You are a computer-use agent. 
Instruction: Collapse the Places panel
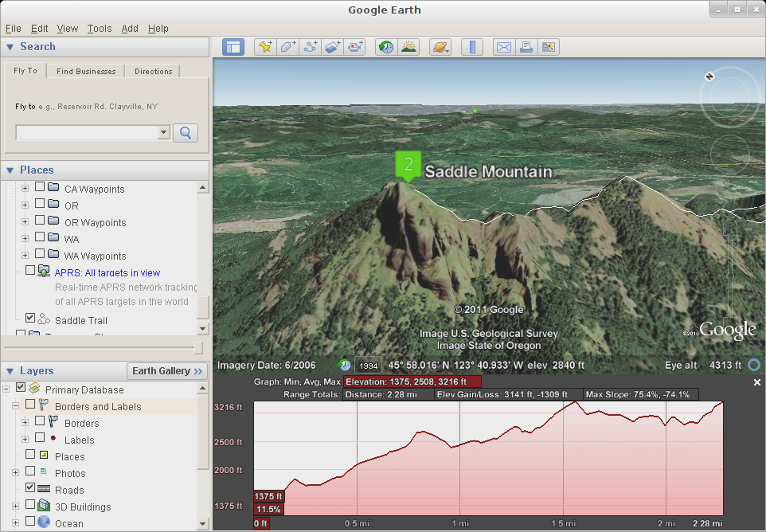point(10,170)
